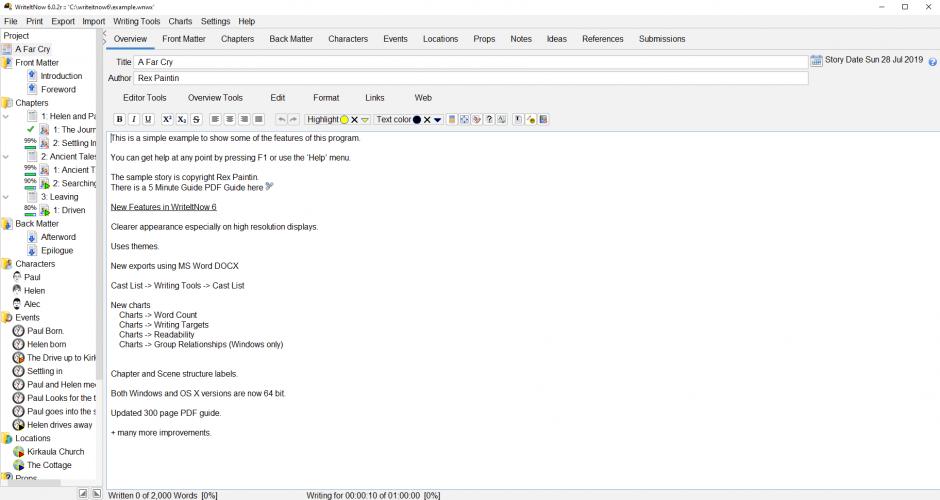
Task: Click the link icon after 'PDF Guide here'
Action: pyautogui.click(x=269, y=186)
